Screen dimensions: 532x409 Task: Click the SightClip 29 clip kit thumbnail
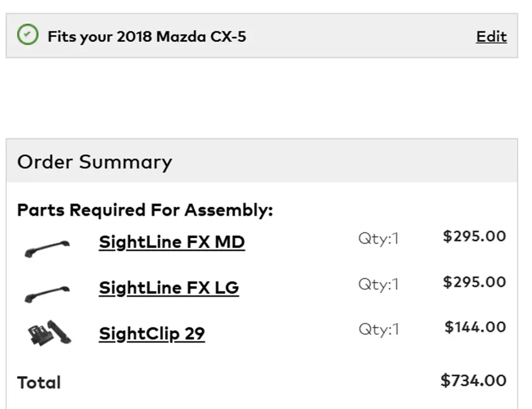[49, 333]
